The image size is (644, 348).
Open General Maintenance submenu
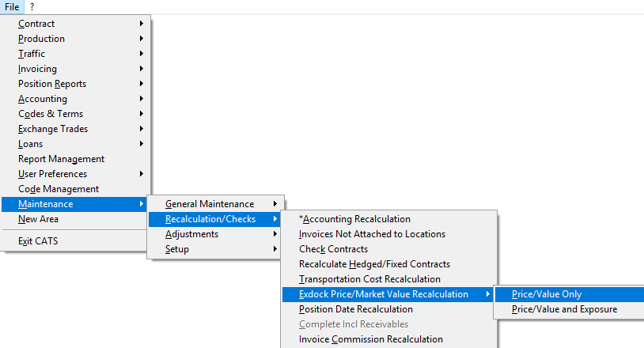[x=216, y=204]
